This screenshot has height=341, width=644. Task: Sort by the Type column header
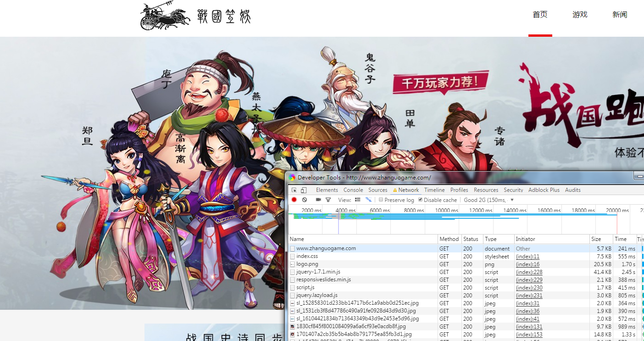pyautogui.click(x=498, y=239)
